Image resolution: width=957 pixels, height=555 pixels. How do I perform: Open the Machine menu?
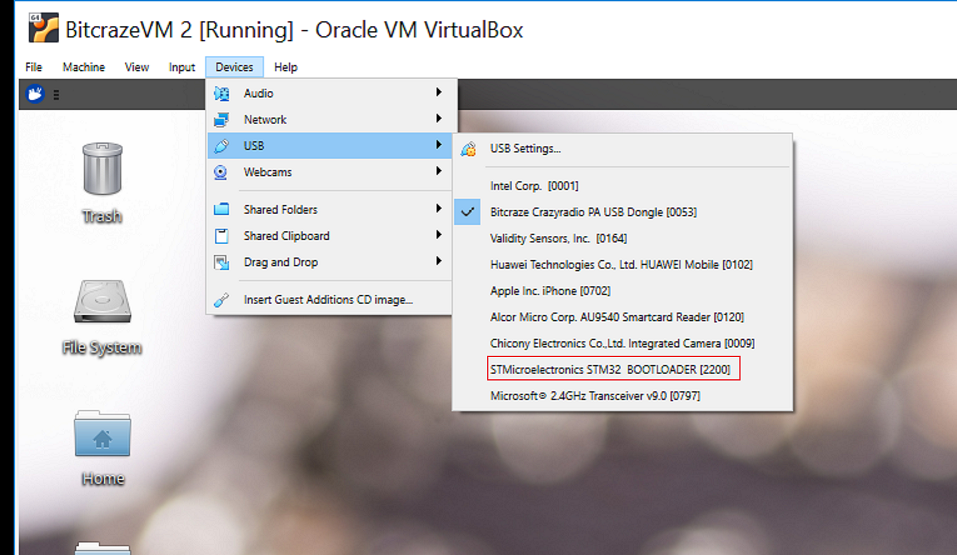(84, 67)
